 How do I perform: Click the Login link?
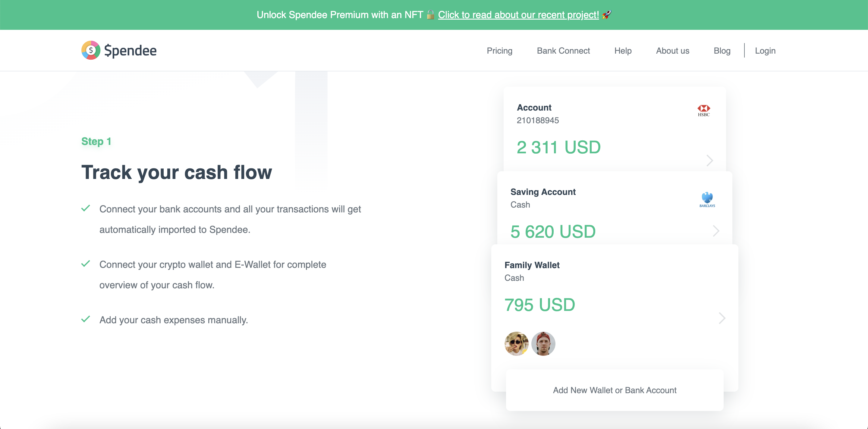click(x=765, y=51)
